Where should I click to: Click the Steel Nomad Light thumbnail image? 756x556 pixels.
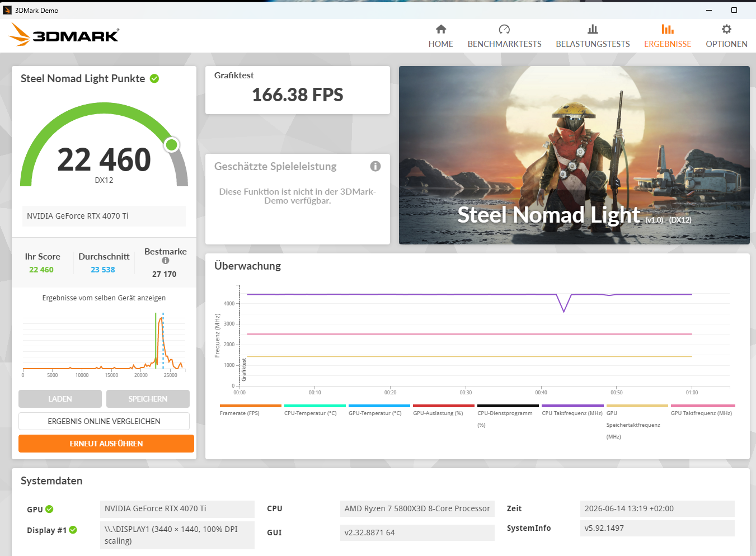coord(574,155)
